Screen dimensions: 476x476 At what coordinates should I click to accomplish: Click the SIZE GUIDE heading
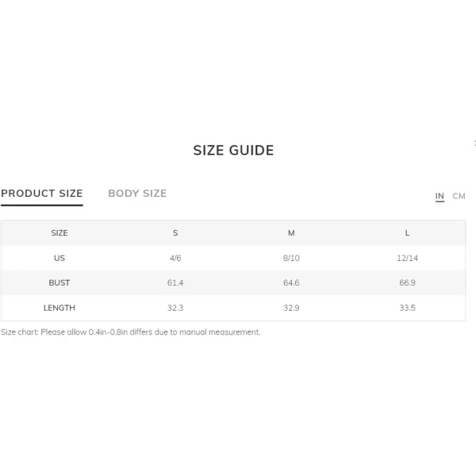(233, 150)
